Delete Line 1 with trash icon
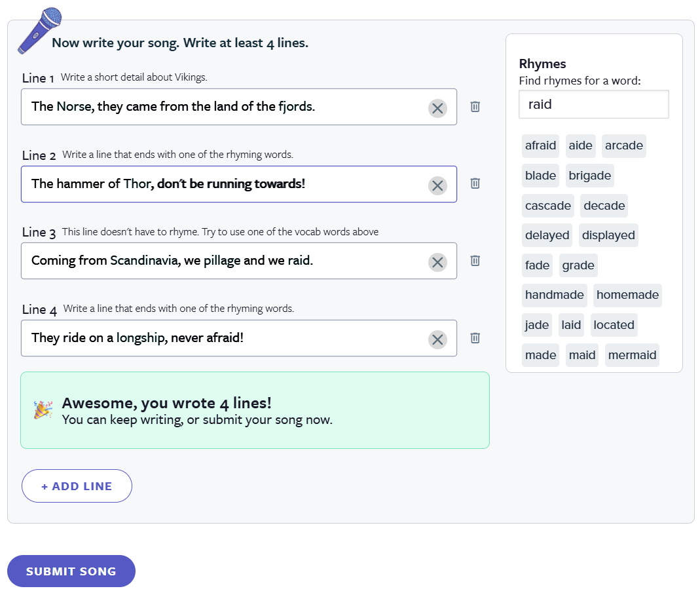This screenshot has height=595, width=700. click(x=475, y=106)
